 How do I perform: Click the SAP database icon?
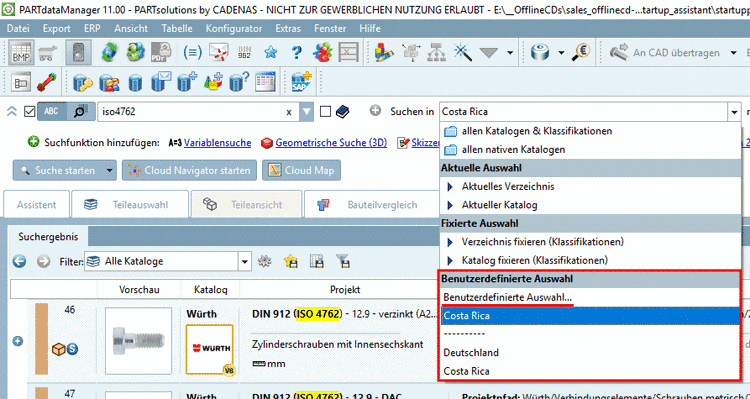302,82
